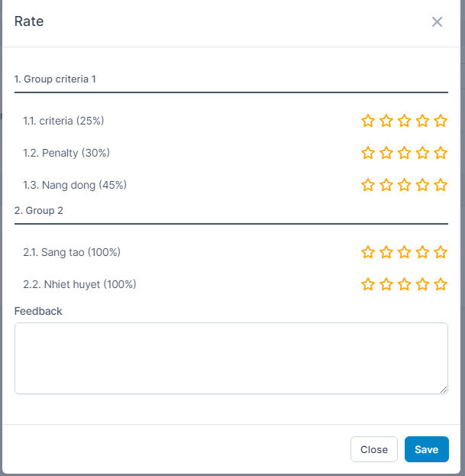Set Nhiet huyet (100%) to three stars
This screenshot has height=476, width=465.
click(x=405, y=284)
